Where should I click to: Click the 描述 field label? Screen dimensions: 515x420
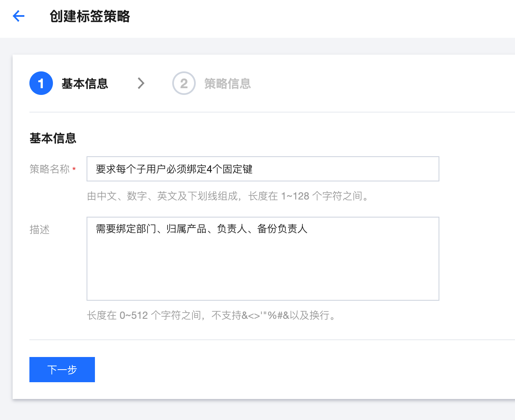[39, 230]
